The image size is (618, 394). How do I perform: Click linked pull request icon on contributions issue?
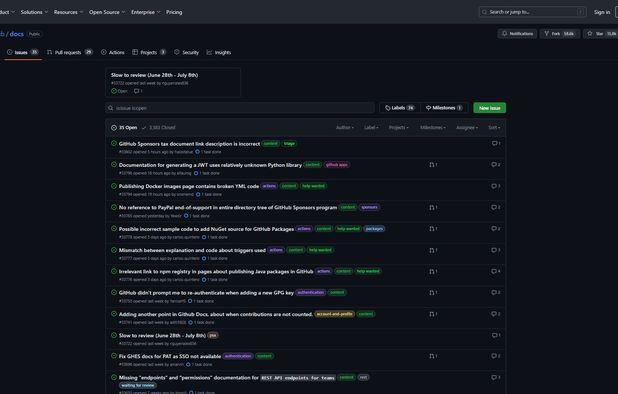(433, 314)
